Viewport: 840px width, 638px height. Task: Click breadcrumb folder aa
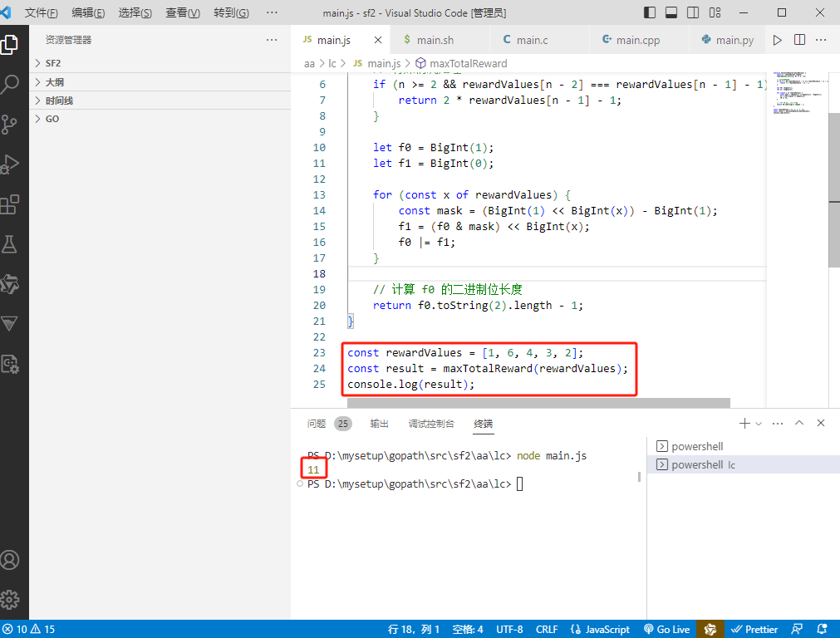click(x=309, y=64)
